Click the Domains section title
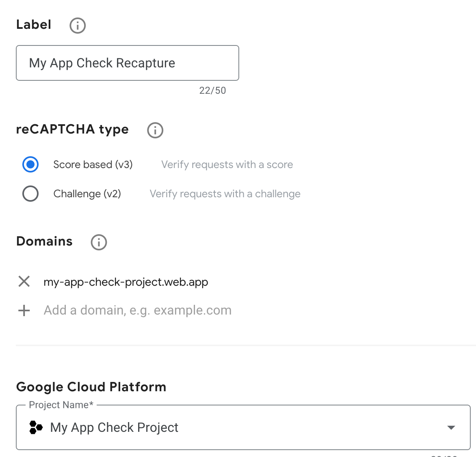The image size is (476, 457). (x=44, y=241)
